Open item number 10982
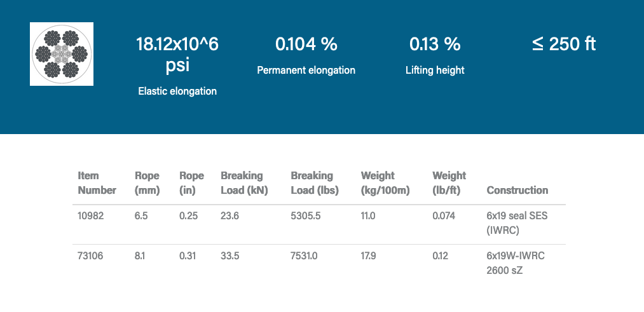The height and width of the screenshot is (312, 644). pyautogui.click(x=91, y=216)
